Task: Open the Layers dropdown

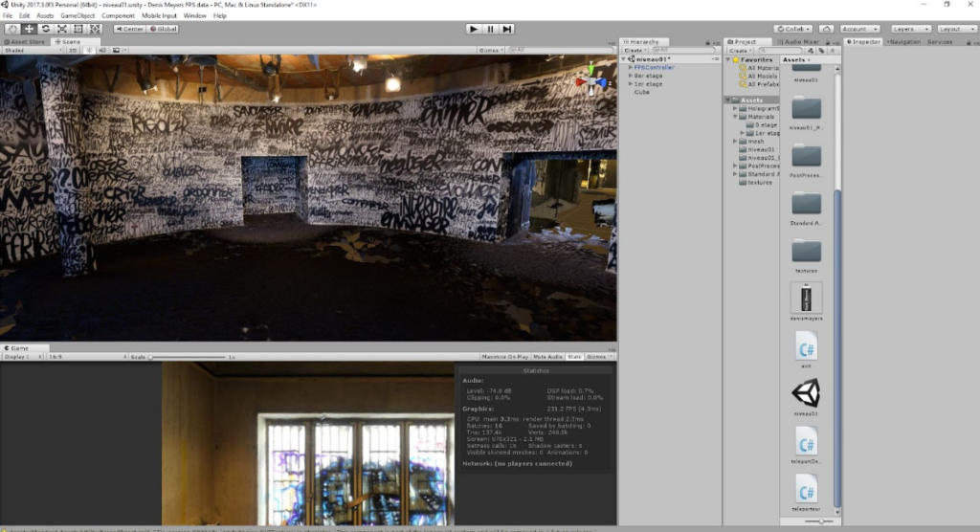Action: click(x=908, y=29)
